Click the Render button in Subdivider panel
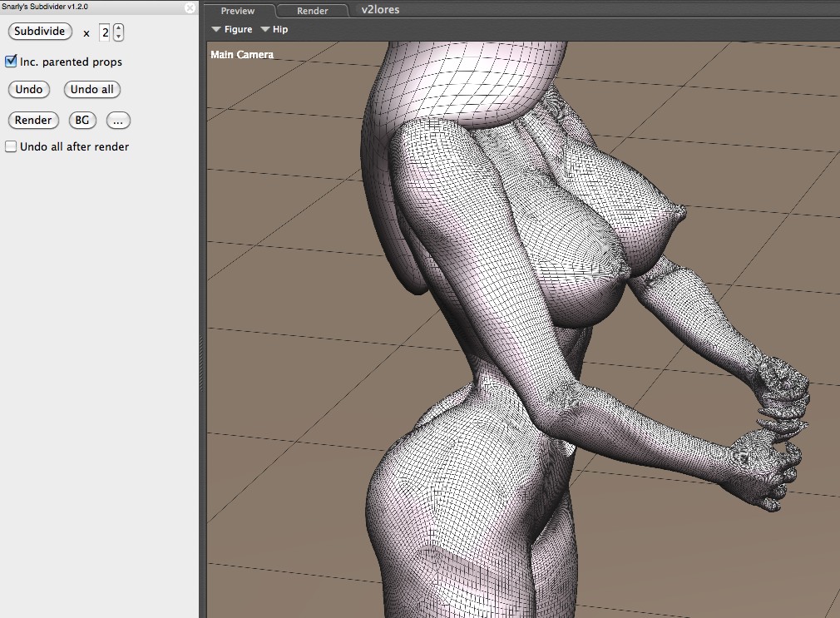 click(x=33, y=121)
